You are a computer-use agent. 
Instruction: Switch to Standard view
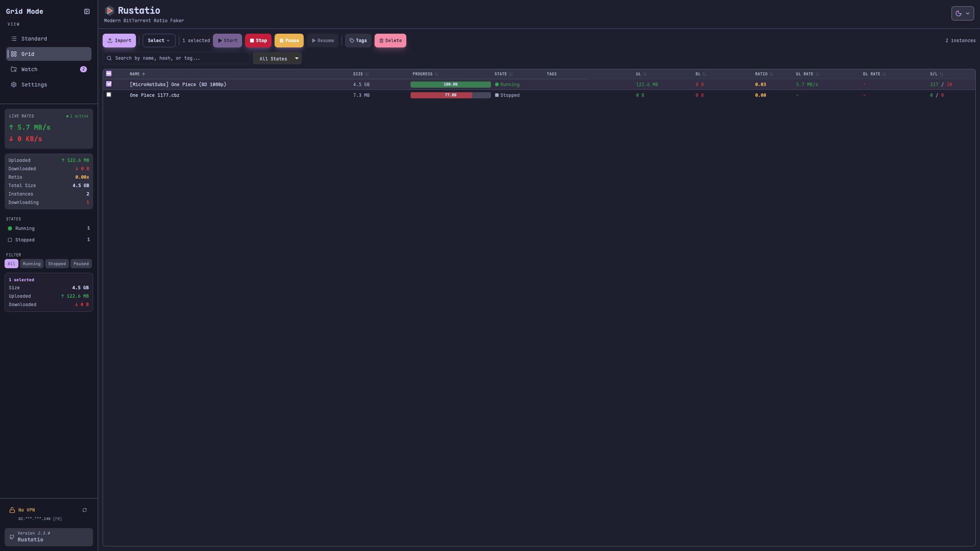pyautogui.click(x=34, y=39)
